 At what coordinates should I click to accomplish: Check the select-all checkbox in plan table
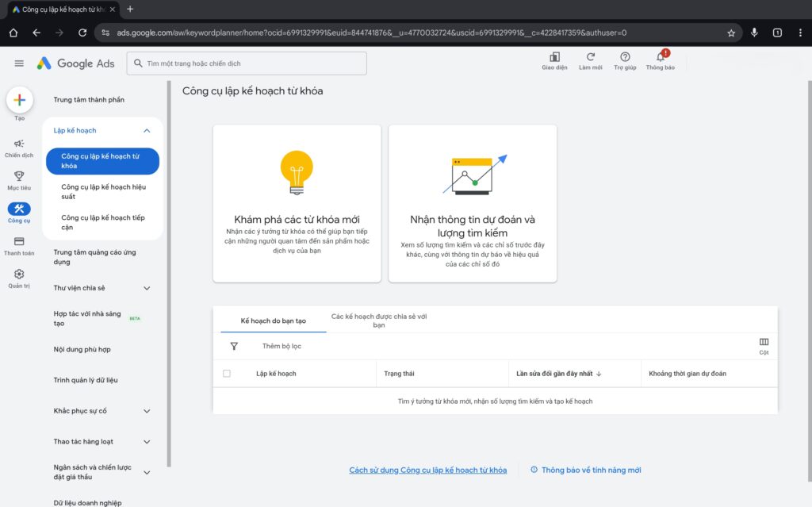[226, 373]
